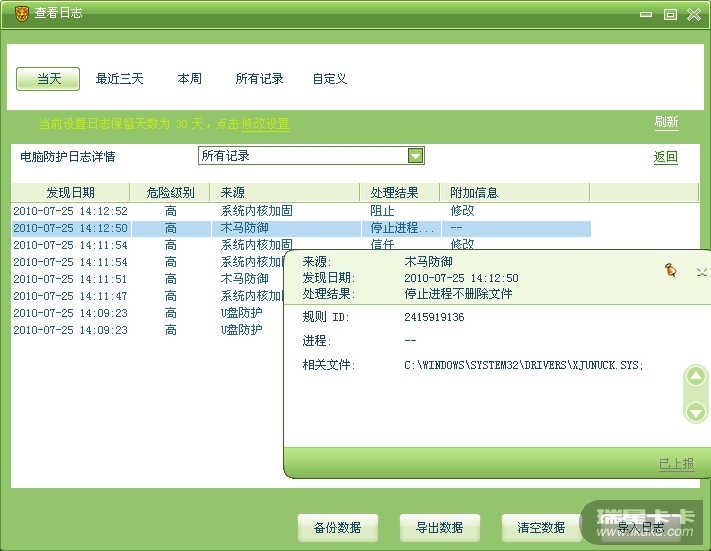711x551 pixels.
Task: Click the Rising tiger logo icon
Action: [21, 14]
